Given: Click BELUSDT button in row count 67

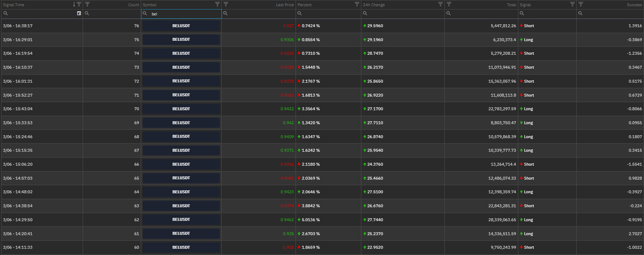Looking at the screenshot, I should pos(181,150).
